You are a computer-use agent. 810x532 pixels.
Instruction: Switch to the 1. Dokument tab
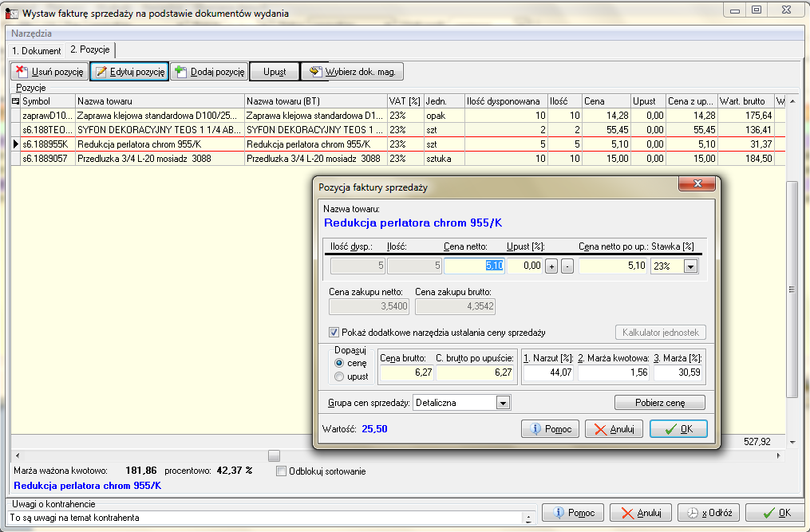[x=36, y=50]
